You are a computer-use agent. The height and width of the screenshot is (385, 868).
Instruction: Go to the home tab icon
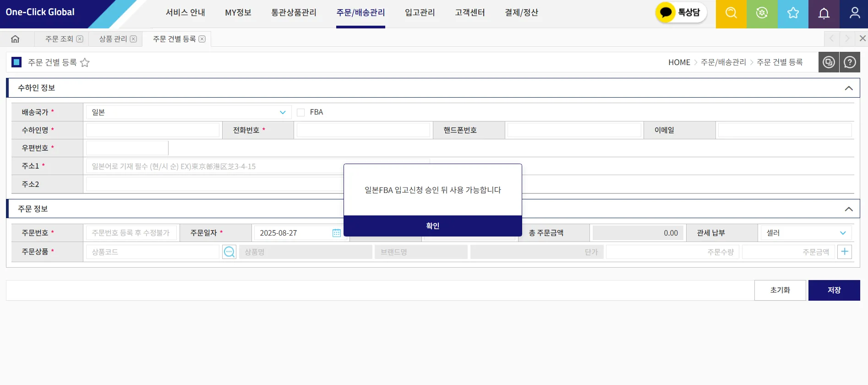[15, 39]
